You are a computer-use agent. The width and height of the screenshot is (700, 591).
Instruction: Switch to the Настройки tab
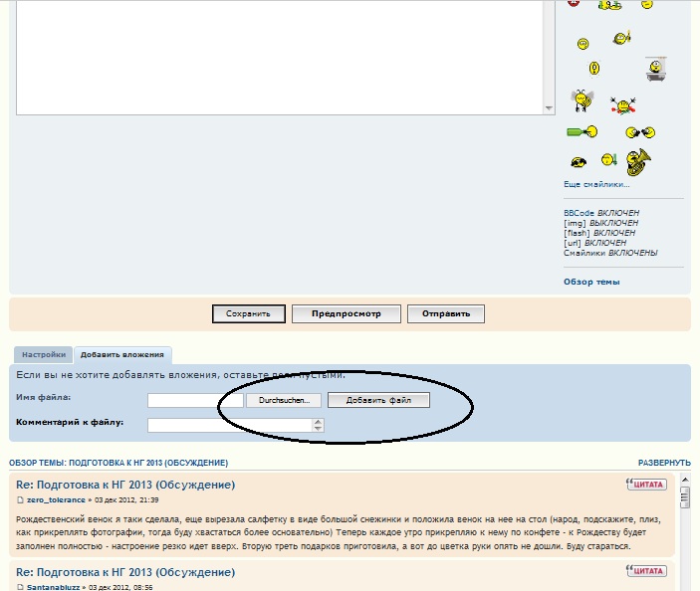[44, 354]
